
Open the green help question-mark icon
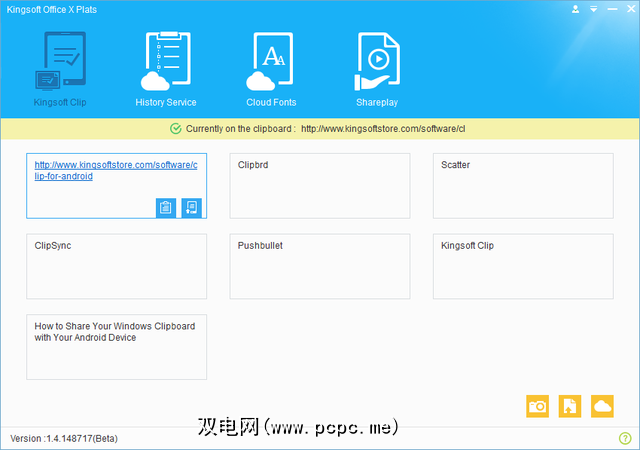[625, 438]
